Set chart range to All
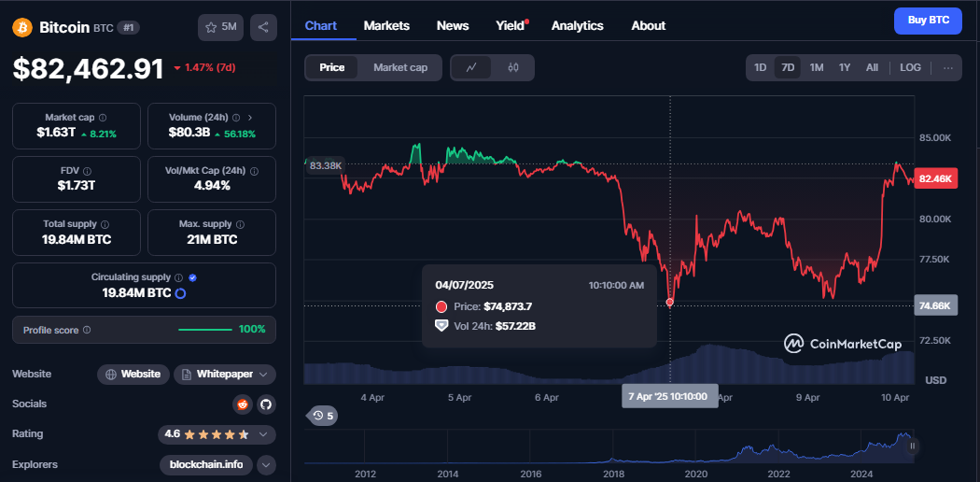Viewport: 980px width, 482px height. pyautogui.click(x=872, y=67)
